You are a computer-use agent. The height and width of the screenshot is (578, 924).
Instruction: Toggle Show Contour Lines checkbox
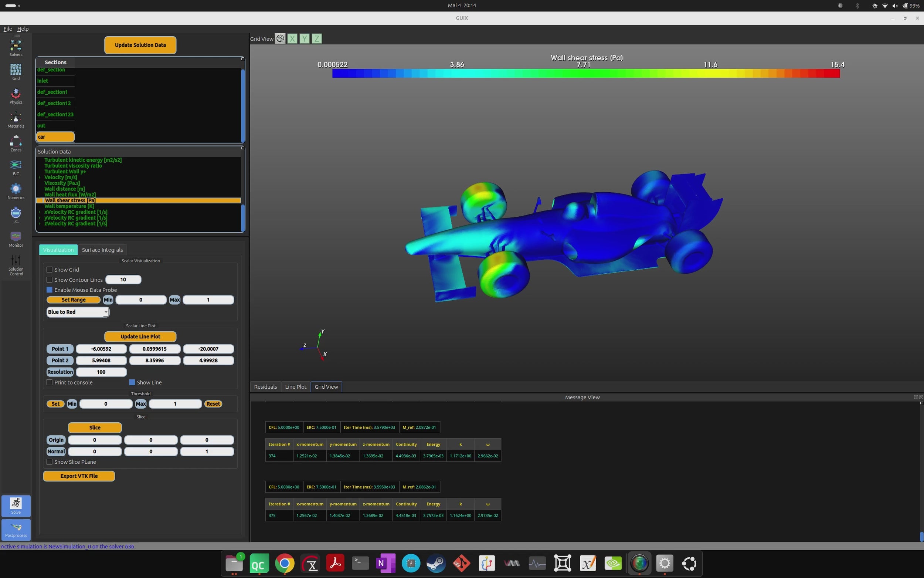click(x=49, y=280)
